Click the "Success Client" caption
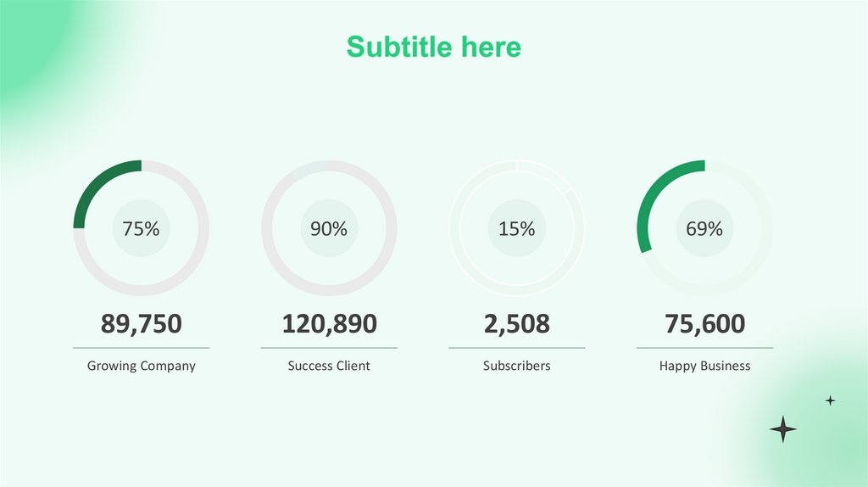Screen dimensions: 868x487 (329, 366)
